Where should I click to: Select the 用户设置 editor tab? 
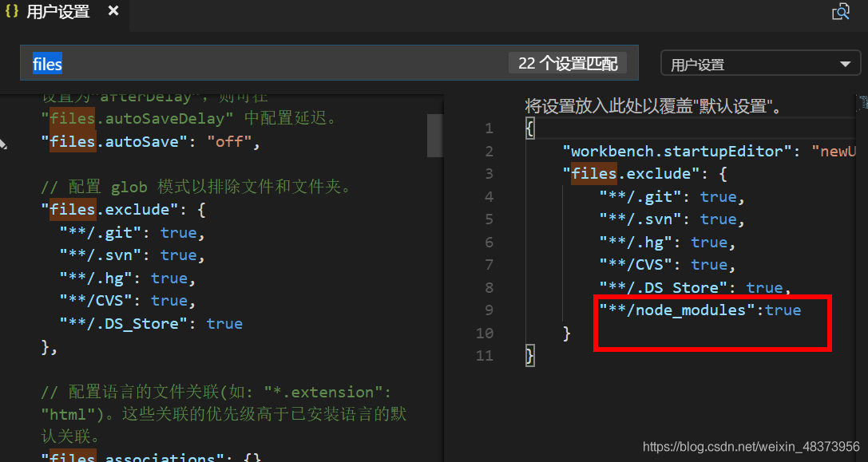pyautogui.click(x=58, y=12)
